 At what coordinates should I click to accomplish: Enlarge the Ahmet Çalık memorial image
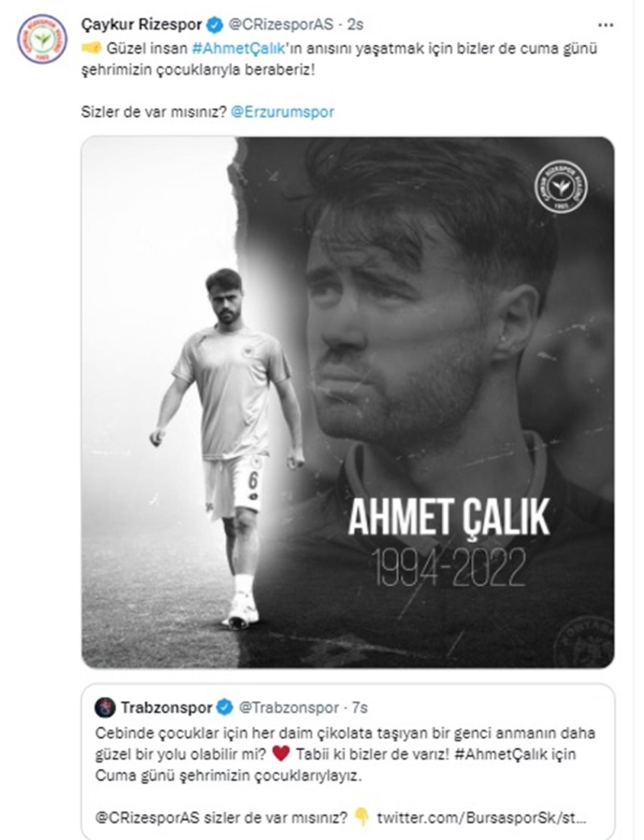click(x=347, y=402)
